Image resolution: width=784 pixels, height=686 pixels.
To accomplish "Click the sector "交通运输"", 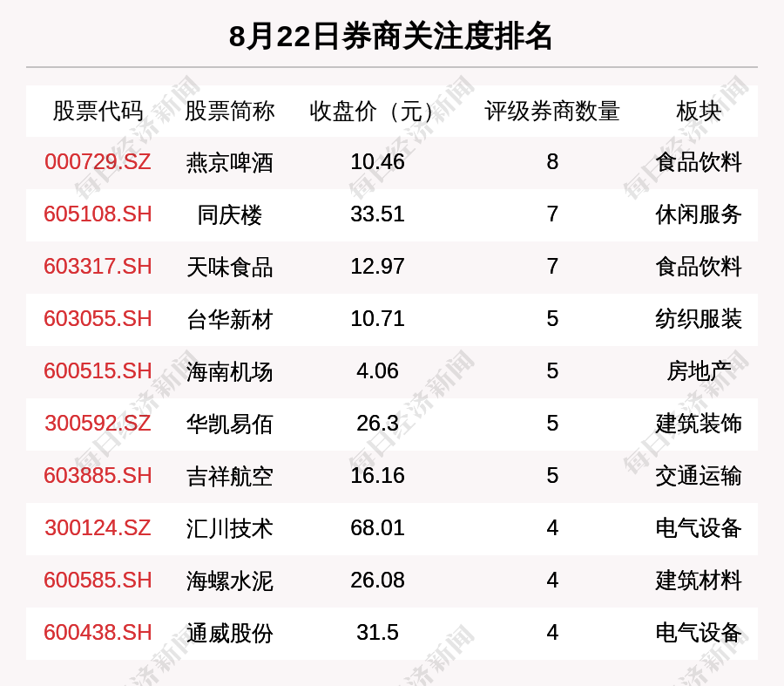I will point(699,476).
